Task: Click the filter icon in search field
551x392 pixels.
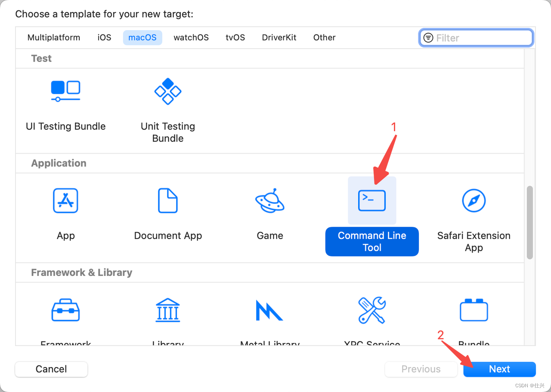Action: click(x=428, y=38)
